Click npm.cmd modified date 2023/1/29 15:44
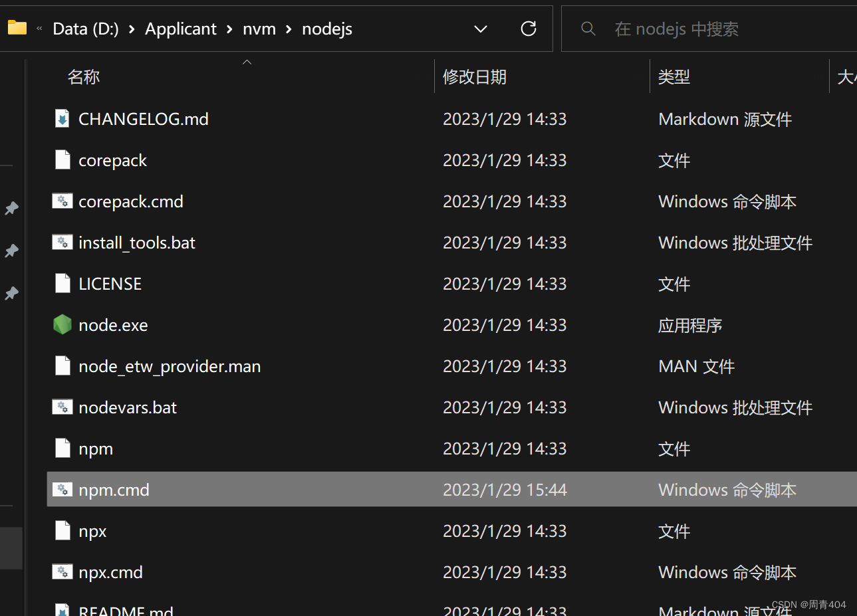 pyautogui.click(x=505, y=490)
